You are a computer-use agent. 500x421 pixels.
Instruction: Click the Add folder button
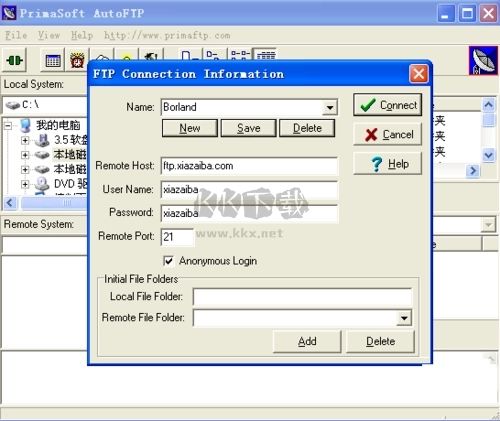coord(307,341)
